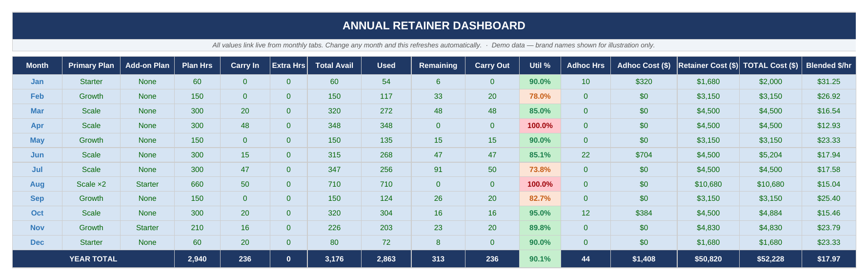The width and height of the screenshot is (868, 280).
Task: Open the Mar month link
Action: click(x=37, y=111)
